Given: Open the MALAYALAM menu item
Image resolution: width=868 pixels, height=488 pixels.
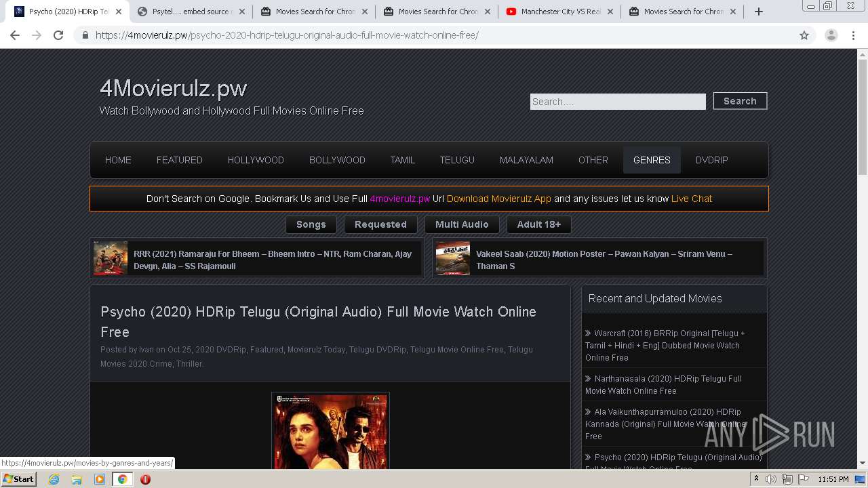Looking at the screenshot, I should pyautogui.click(x=526, y=160).
